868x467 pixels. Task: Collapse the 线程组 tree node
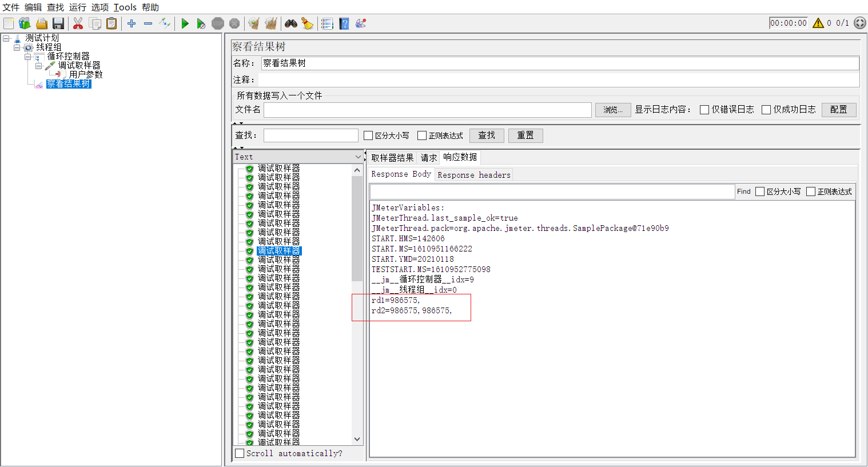[x=17, y=47]
